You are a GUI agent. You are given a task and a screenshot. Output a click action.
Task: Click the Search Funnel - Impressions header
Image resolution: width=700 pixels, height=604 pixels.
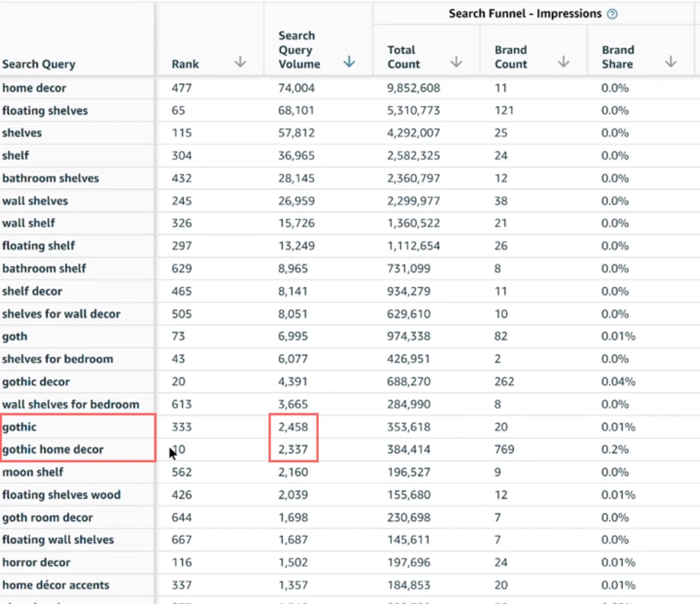(x=524, y=14)
